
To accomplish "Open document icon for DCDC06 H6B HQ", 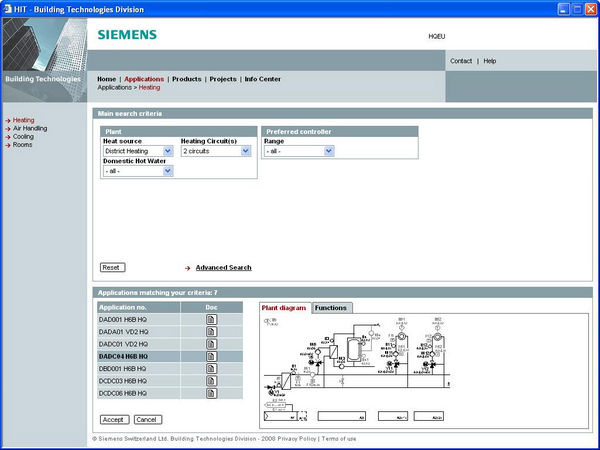I will [x=211, y=393].
